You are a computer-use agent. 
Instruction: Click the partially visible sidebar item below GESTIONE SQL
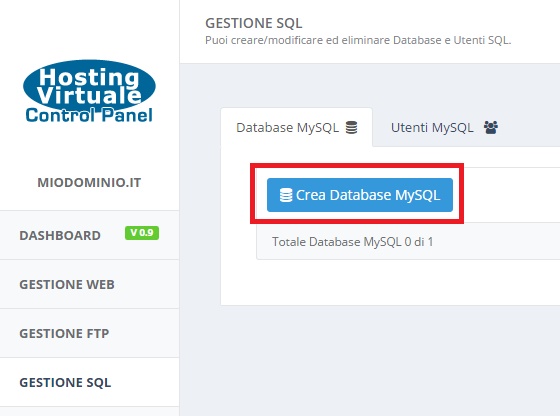coord(89,411)
